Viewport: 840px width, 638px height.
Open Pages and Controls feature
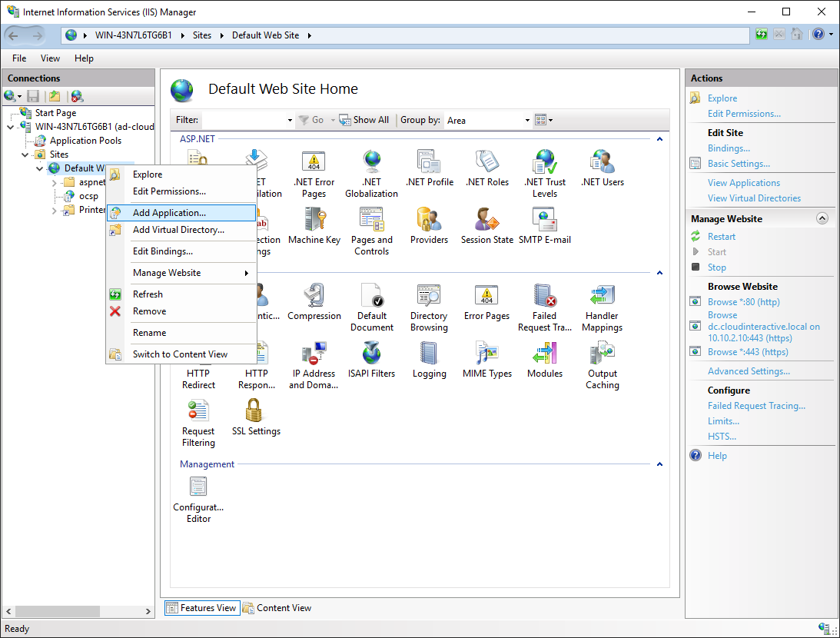click(x=371, y=231)
